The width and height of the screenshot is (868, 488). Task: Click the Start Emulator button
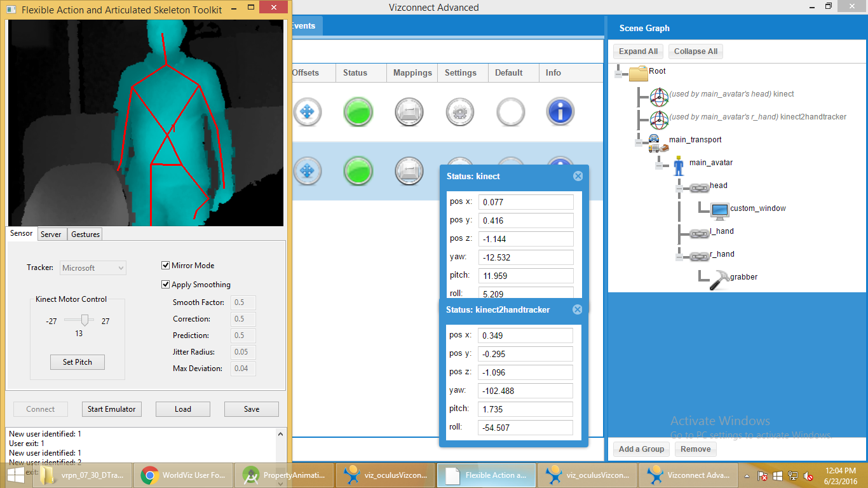(111, 409)
